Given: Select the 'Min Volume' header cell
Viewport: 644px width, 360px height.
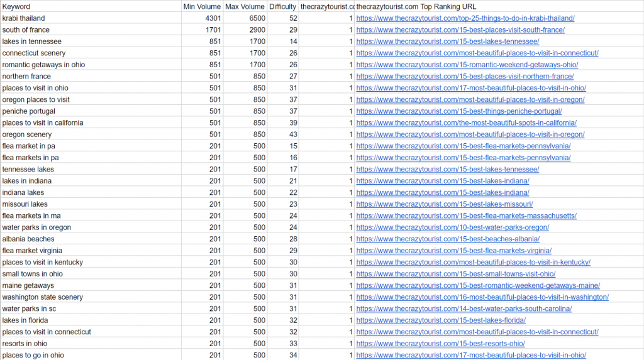Looking at the screenshot, I should [x=202, y=6].
